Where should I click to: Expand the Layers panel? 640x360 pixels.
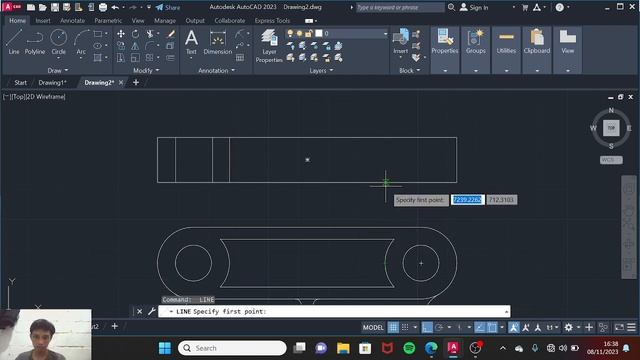321,71
